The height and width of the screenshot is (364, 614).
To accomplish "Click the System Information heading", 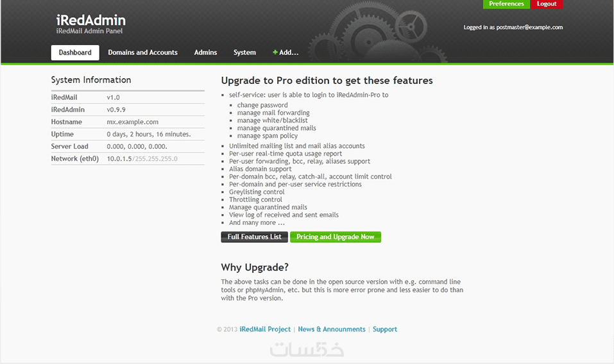I will [91, 79].
